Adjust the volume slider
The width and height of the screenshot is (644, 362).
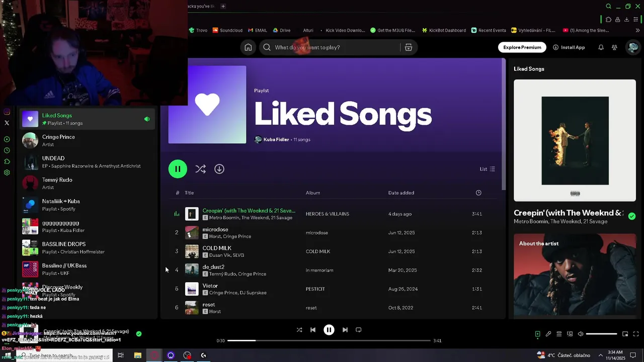602,334
